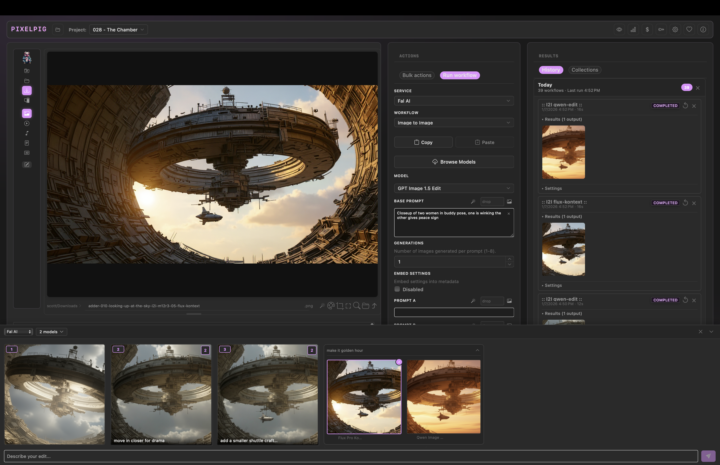Open the folder icon beside PIXELPIG logo

[x=57, y=30]
